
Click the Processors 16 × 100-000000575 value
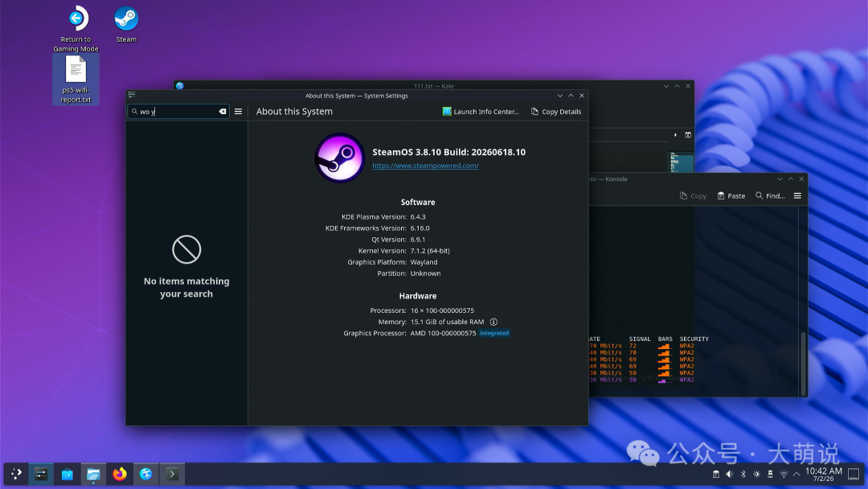(x=442, y=310)
